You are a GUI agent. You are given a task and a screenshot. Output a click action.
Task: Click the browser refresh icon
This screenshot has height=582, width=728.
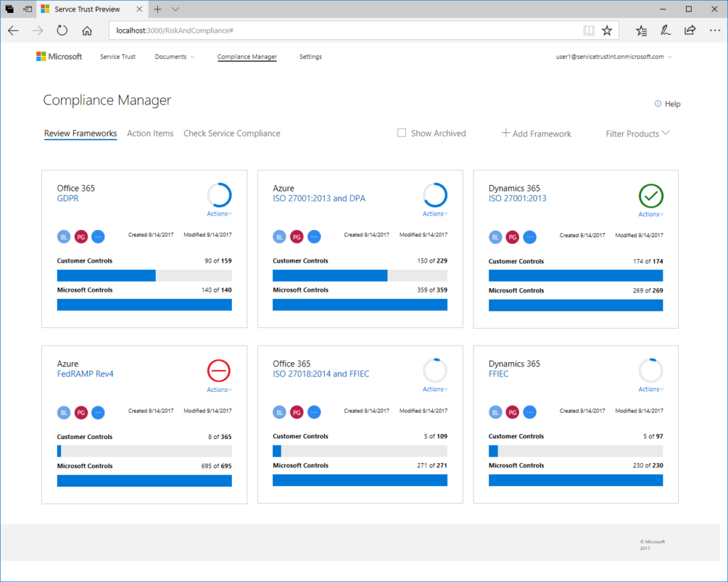point(62,31)
